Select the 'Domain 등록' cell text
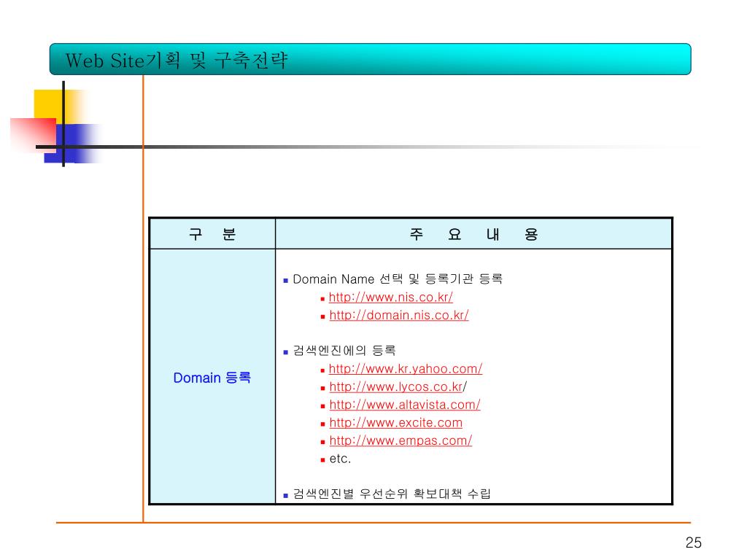 coord(212,378)
